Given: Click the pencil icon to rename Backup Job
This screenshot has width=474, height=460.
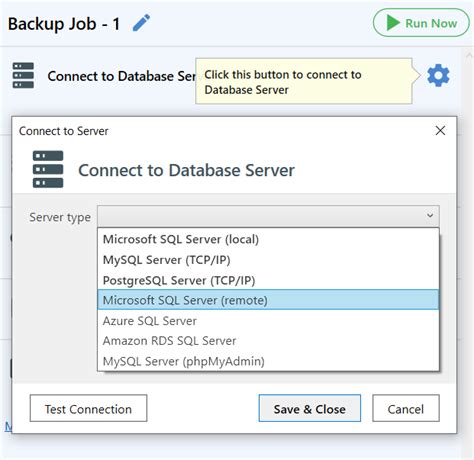Looking at the screenshot, I should (x=142, y=23).
